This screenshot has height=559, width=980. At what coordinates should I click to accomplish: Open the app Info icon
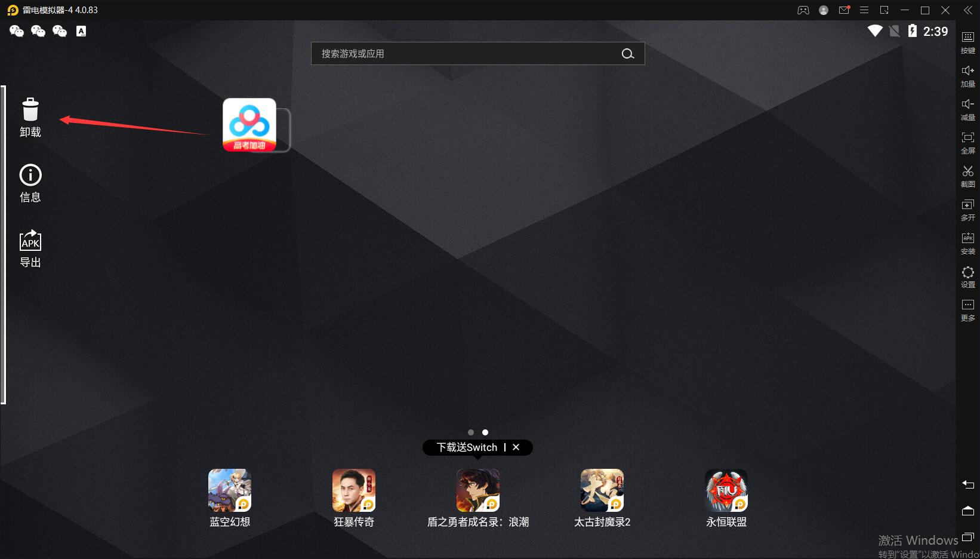[x=30, y=176]
